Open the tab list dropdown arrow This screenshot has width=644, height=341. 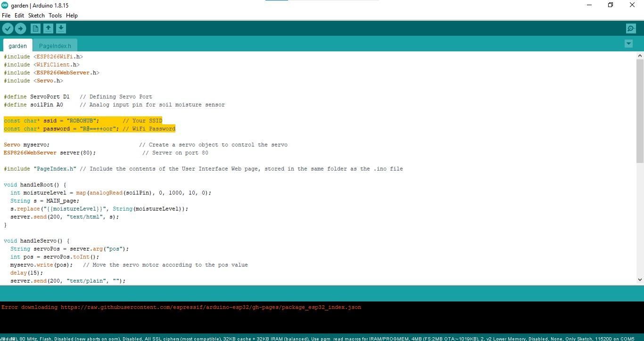[628, 43]
